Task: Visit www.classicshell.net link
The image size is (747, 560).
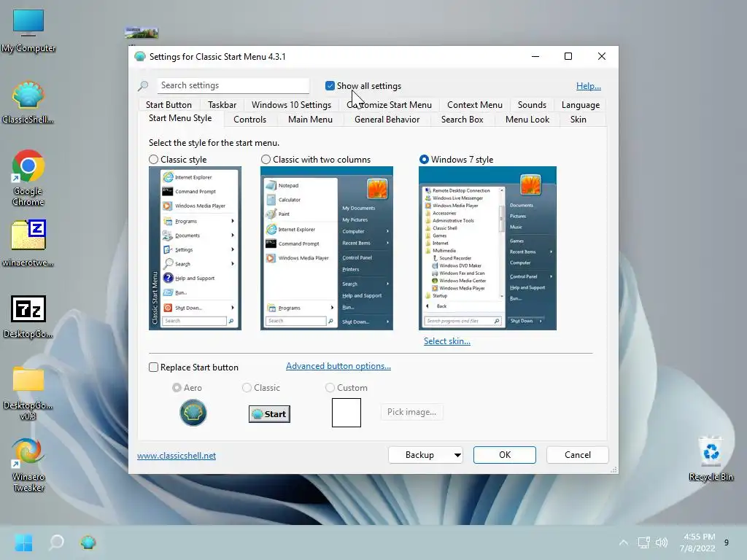Action: tap(177, 456)
